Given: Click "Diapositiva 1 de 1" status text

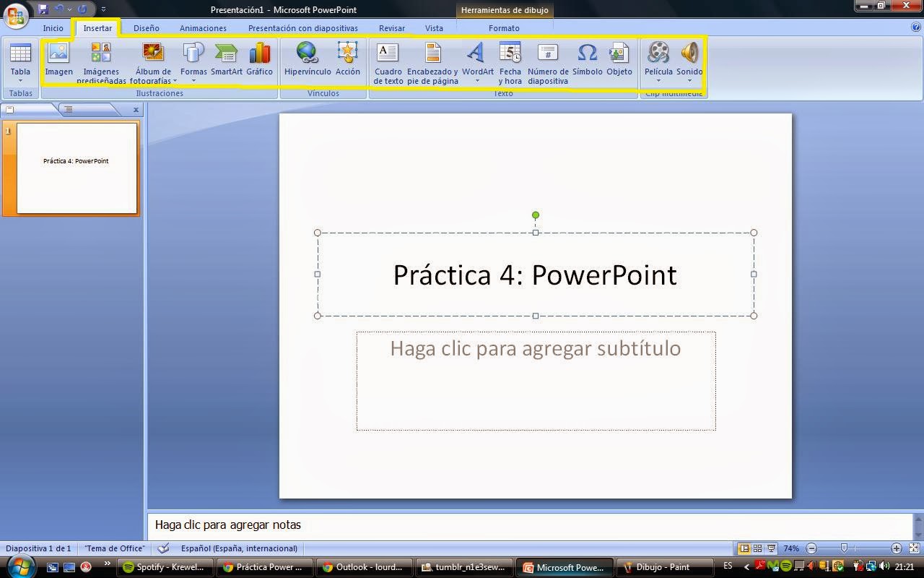Looking at the screenshot, I should 38,548.
